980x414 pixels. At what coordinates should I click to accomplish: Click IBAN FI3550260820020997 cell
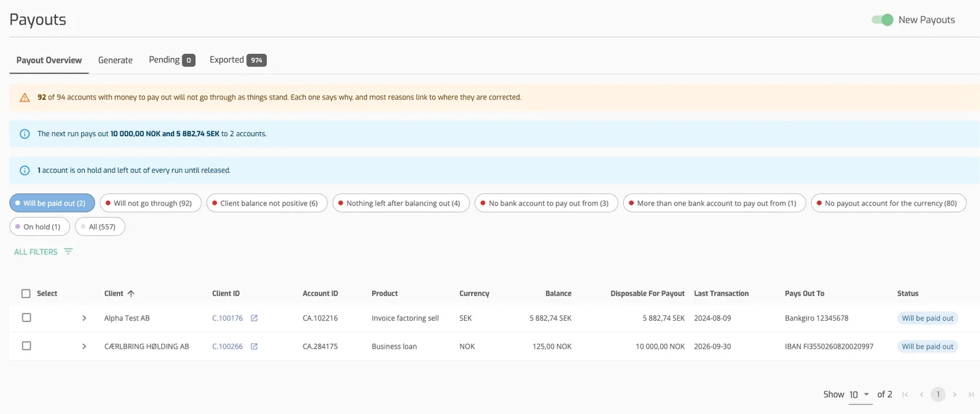(829, 347)
